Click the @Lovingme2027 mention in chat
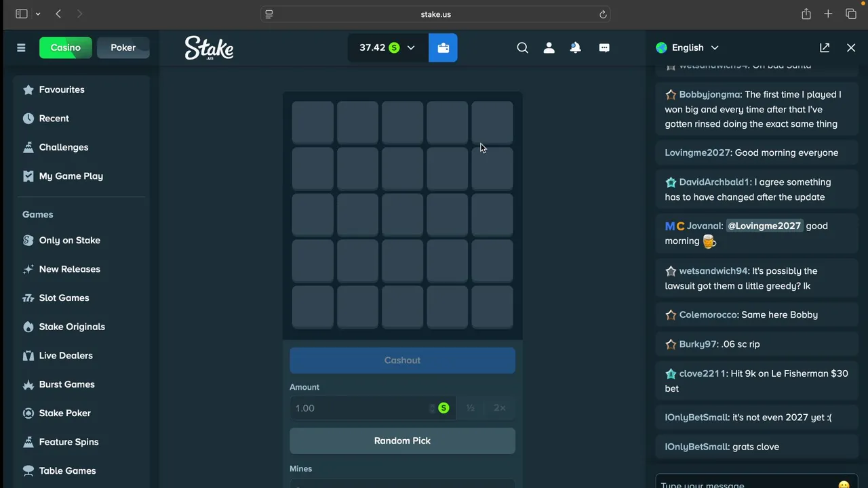 click(764, 226)
